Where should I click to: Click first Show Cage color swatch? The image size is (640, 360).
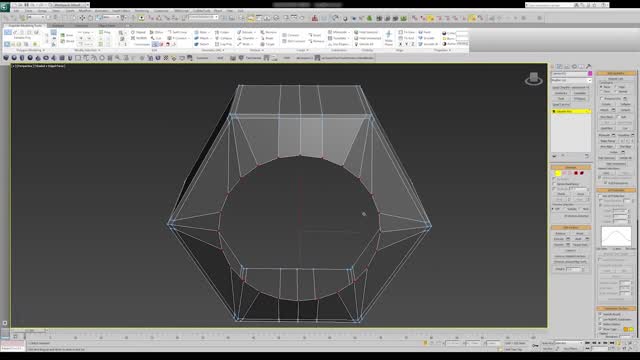click(x=626, y=329)
